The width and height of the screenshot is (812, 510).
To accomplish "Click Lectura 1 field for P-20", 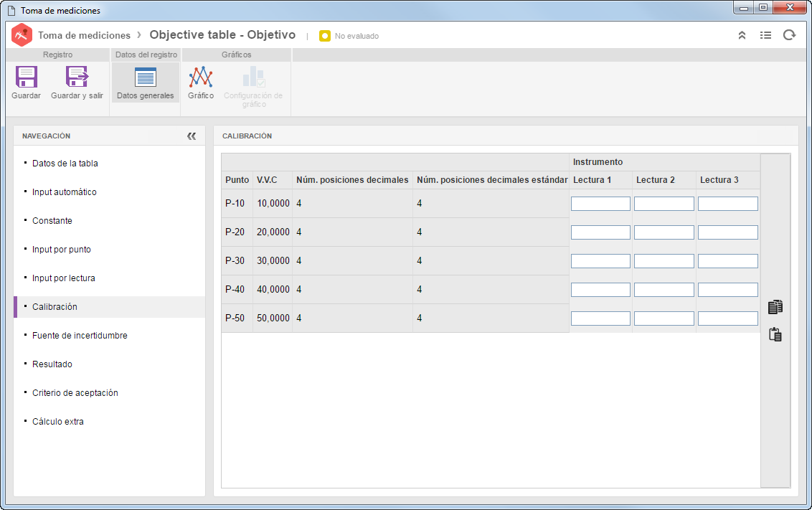I will point(600,232).
